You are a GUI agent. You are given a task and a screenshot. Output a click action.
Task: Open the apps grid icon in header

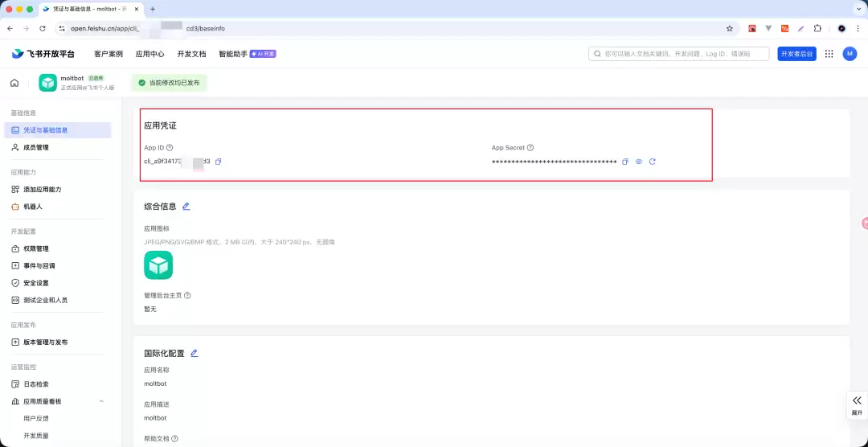(x=829, y=54)
